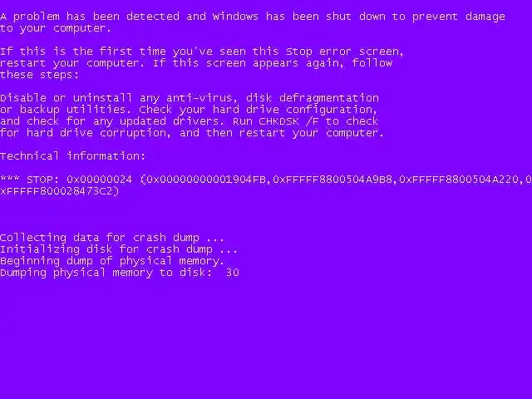Image resolution: width=532 pixels, height=399 pixels.
Task: Click the 'restart your computer' sentence
Action: pyautogui.click(x=72, y=63)
